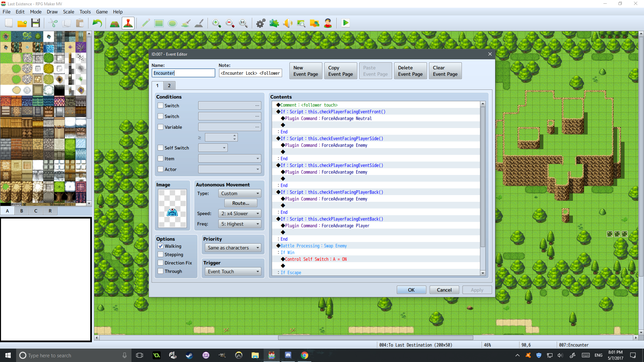The width and height of the screenshot is (644, 362).
Task: Scroll down in the Contents event list
Action: click(x=483, y=273)
